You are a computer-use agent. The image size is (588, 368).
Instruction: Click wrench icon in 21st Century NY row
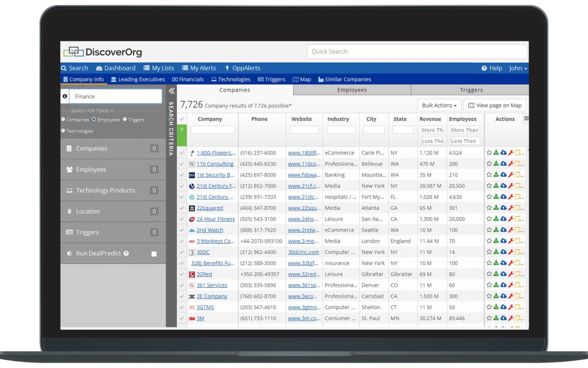pos(511,185)
